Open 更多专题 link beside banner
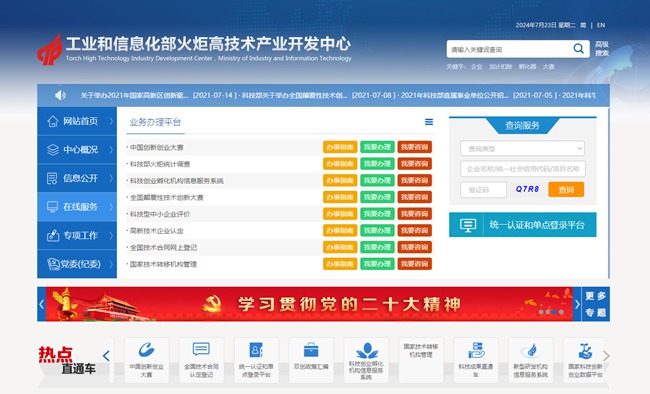 [x=596, y=304]
